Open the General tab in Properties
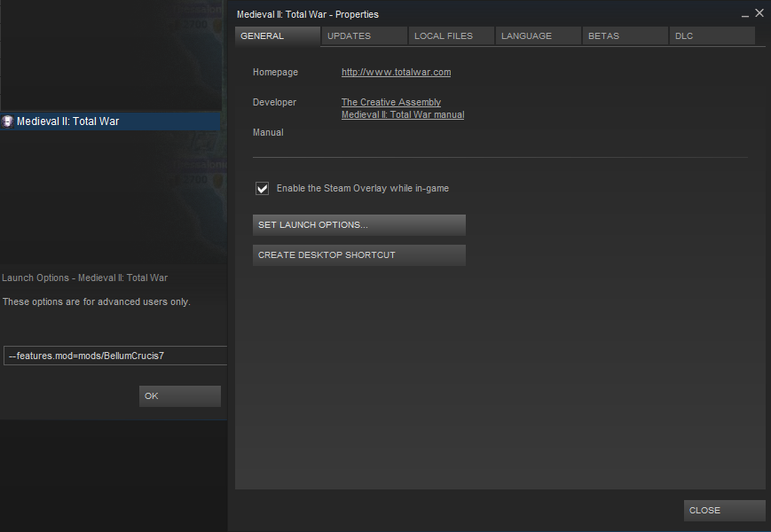The image size is (771, 532). (278, 36)
